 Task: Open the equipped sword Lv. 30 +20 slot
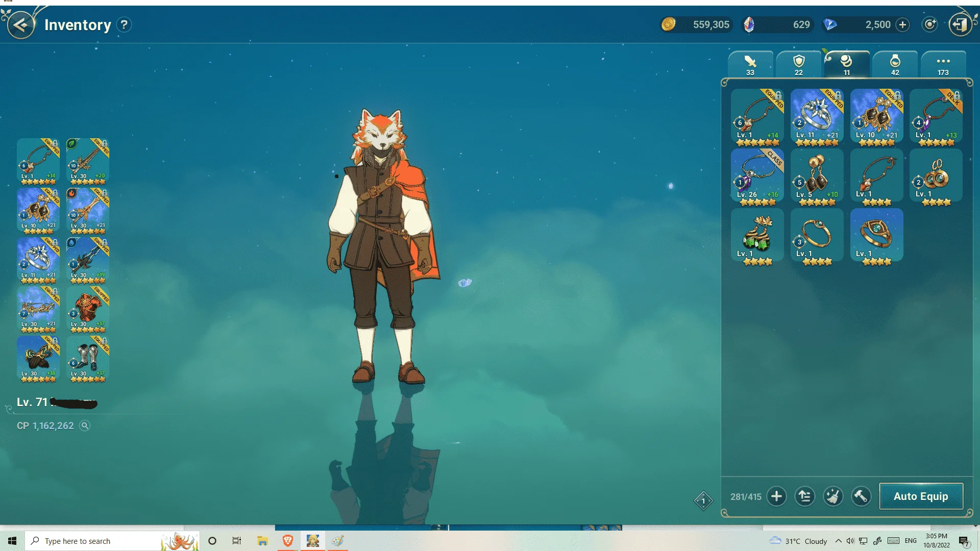(88, 161)
